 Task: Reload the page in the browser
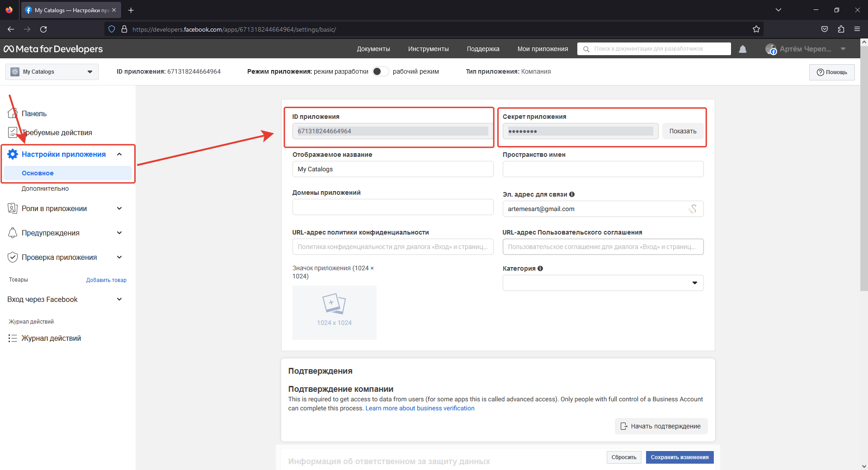pos(43,29)
